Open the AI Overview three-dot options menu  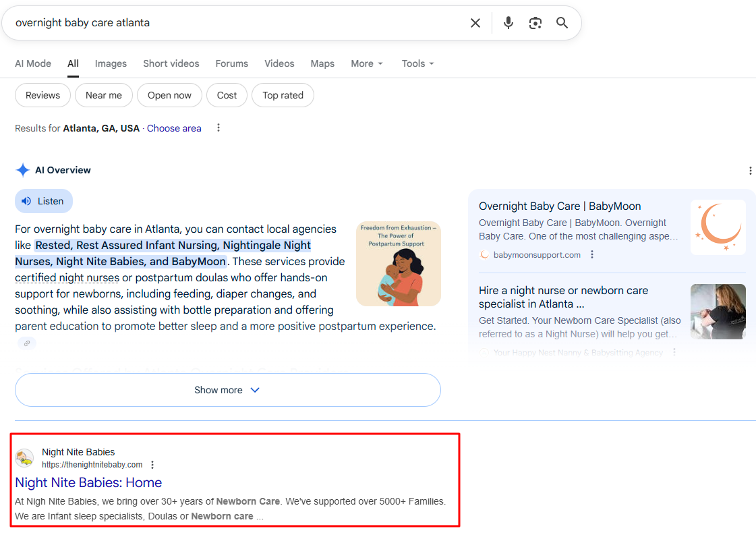pyautogui.click(x=750, y=171)
